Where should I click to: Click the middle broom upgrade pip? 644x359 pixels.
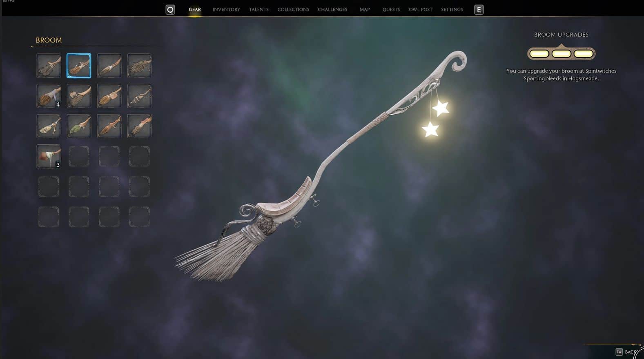pos(562,54)
